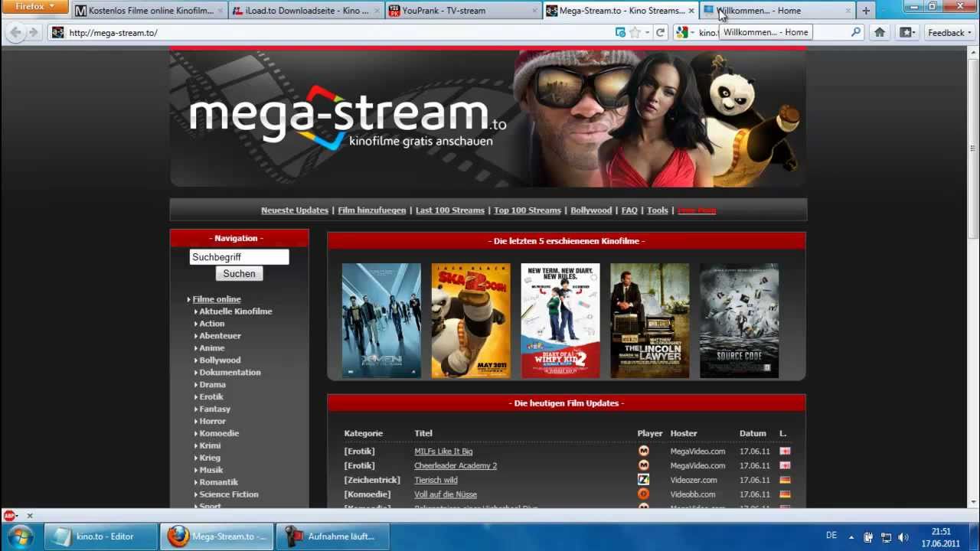Click the browser Back arrow button
Screen dimensions: 980x551
[15, 32]
